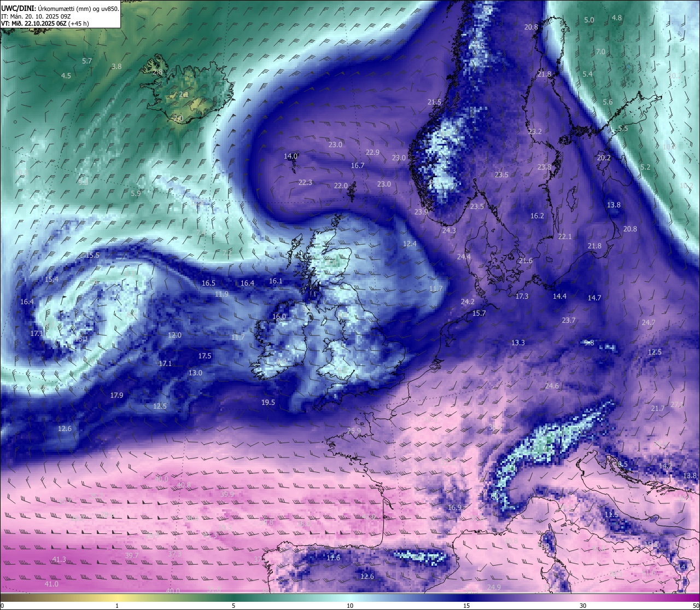Image resolution: width=700 pixels, height=610 pixels.
Task: Click the 3.8 map value
Action: (116, 66)
